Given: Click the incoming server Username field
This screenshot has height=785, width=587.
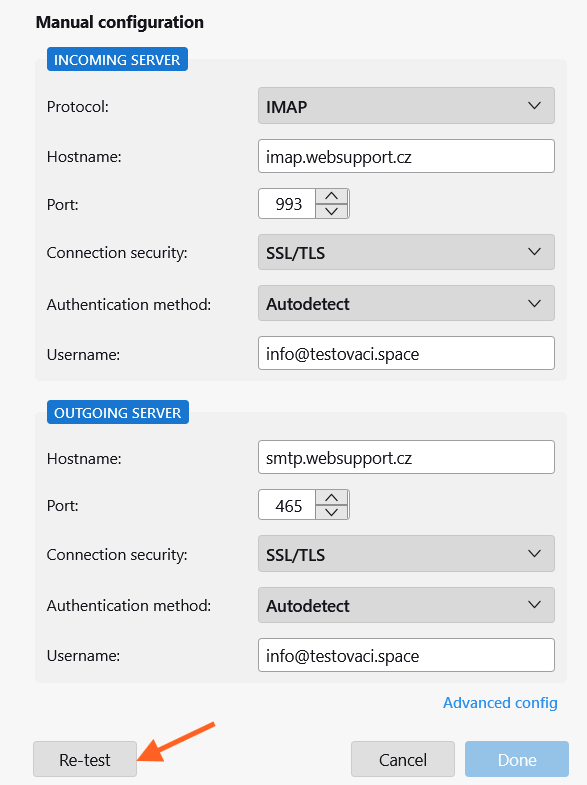Looking at the screenshot, I should pos(406,353).
